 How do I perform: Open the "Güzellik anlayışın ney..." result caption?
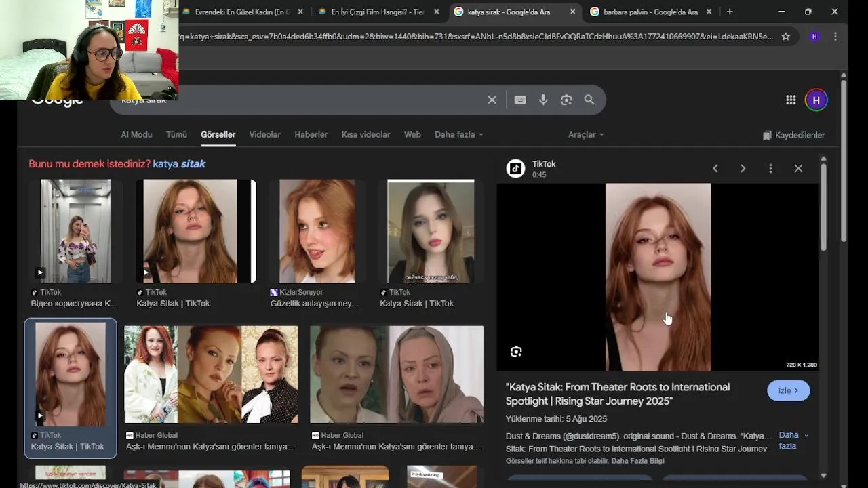[x=315, y=303]
